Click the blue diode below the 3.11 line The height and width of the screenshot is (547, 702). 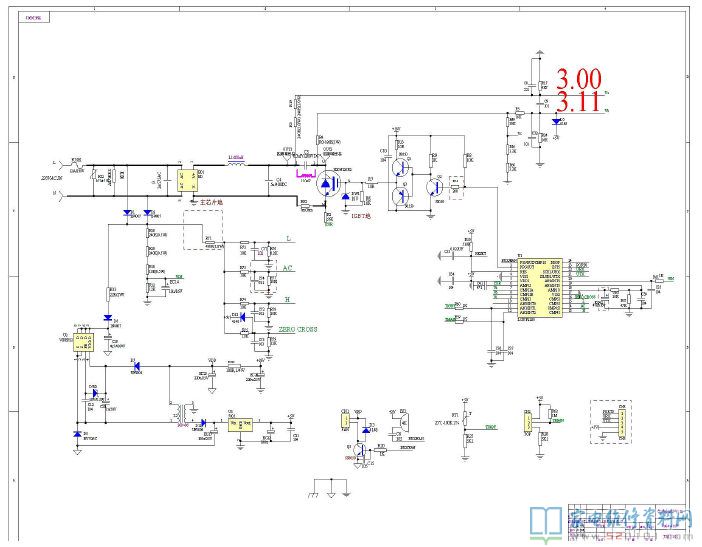click(x=556, y=121)
